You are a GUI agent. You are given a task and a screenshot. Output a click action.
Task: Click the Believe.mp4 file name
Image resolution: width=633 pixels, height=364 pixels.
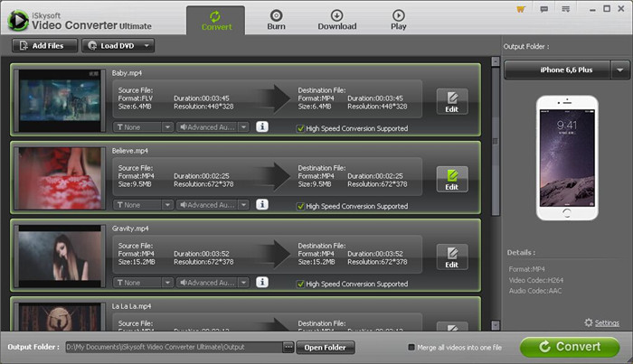pyautogui.click(x=130, y=151)
